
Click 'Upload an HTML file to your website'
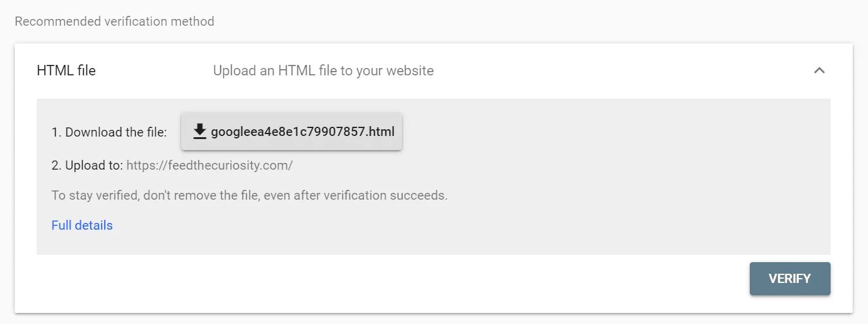(323, 70)
